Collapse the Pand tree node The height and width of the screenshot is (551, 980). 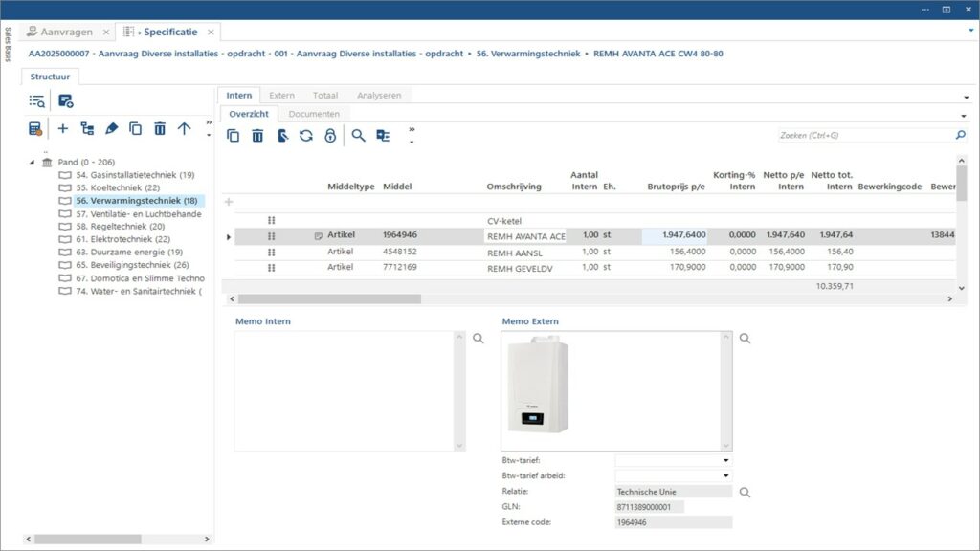point(32,162)
